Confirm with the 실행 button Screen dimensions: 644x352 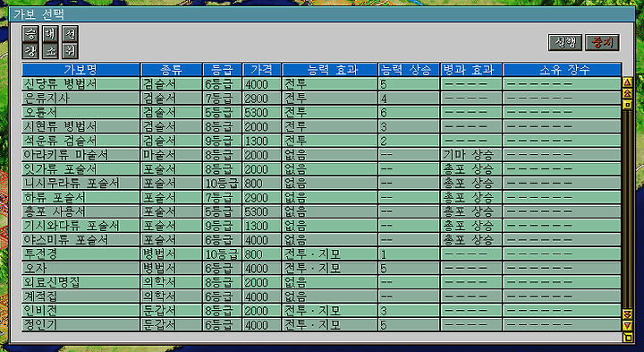[565, 42]
